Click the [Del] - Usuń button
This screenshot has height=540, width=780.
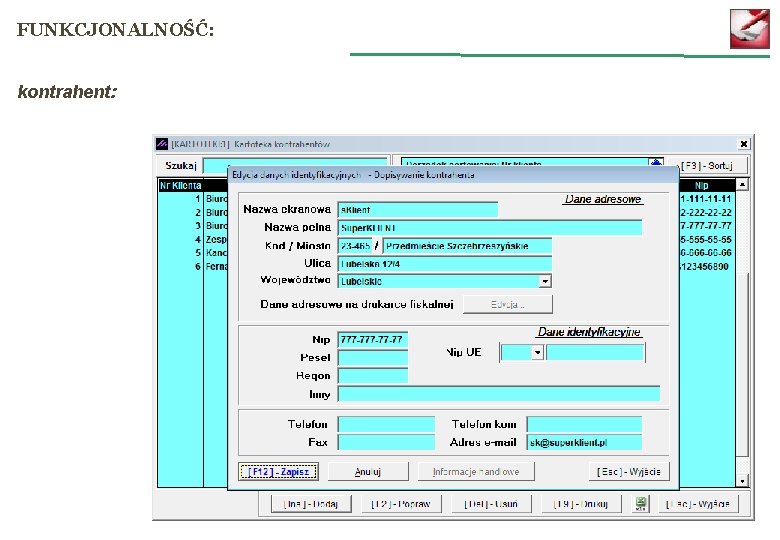point(491,504)
